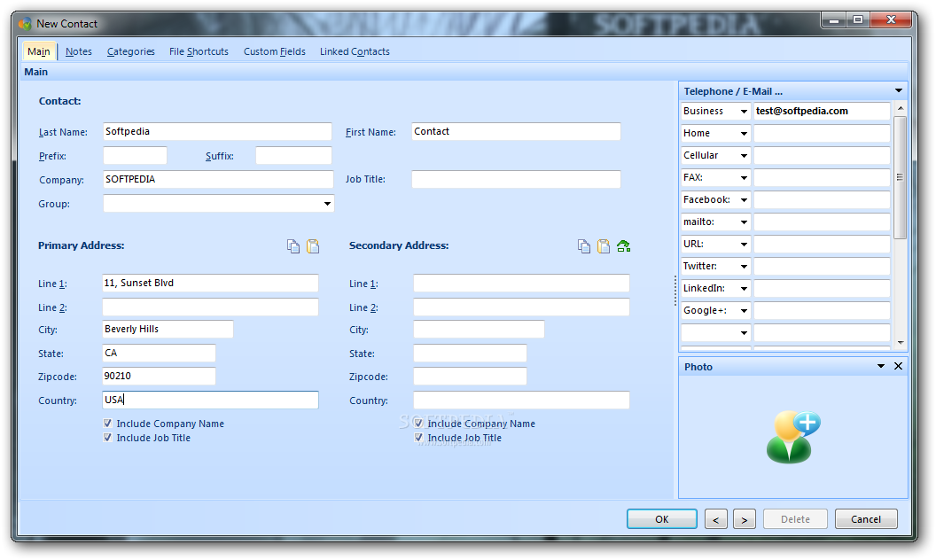The image size is (936, 560).
Task: Open the Twitter type dropdown
Action: [x=744, y=266]
